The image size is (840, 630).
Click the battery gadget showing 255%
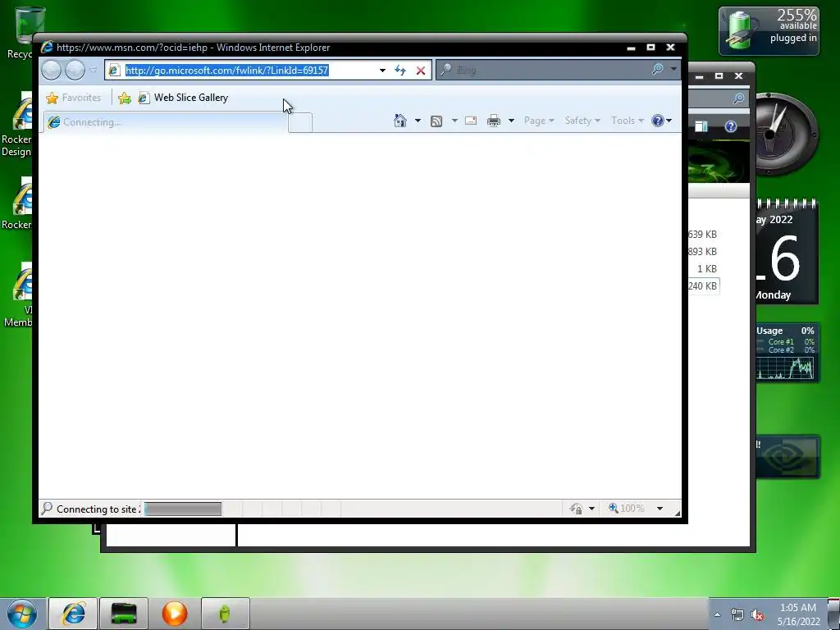pos(769,30)
